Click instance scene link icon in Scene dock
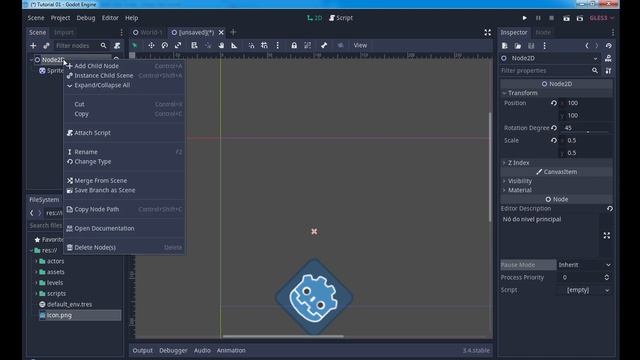640x360 pixels. (x=46, y=46)
